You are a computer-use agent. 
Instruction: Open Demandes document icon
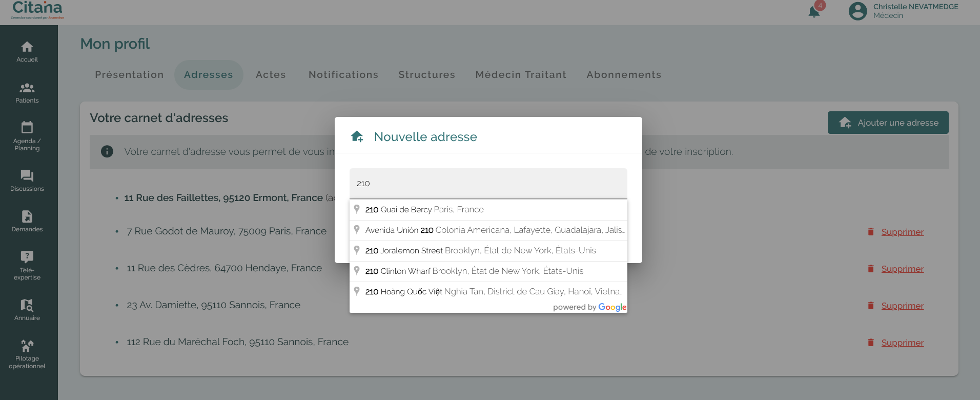[x=27, y=216]
